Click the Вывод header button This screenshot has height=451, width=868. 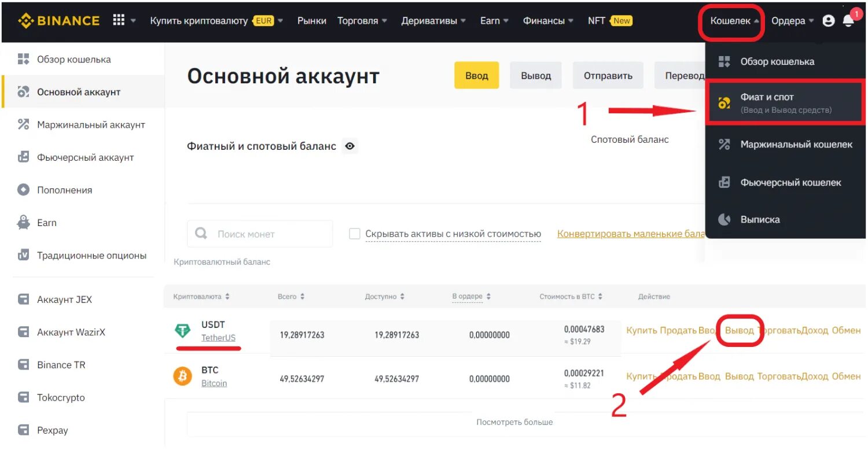pyautogui.click(x=536, y=76)
